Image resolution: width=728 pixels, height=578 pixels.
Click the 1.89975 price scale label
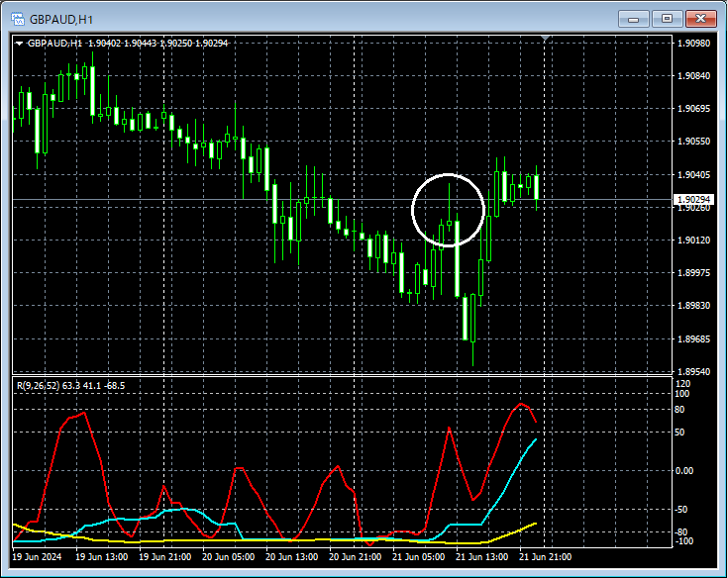click(x=693, y=273)
